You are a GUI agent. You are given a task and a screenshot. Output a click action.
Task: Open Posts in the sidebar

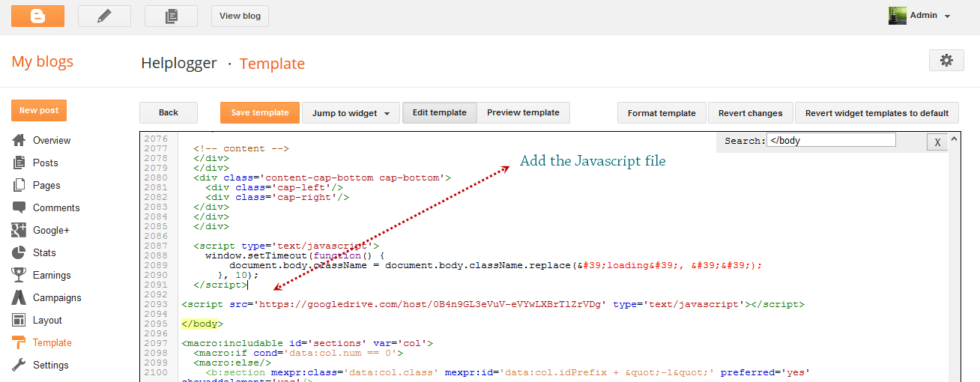(x=46, y=163)
